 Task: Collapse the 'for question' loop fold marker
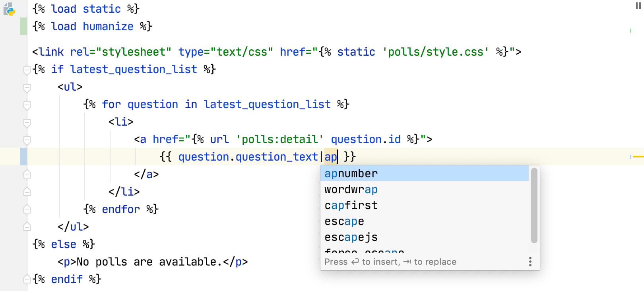tap(27, 105)
